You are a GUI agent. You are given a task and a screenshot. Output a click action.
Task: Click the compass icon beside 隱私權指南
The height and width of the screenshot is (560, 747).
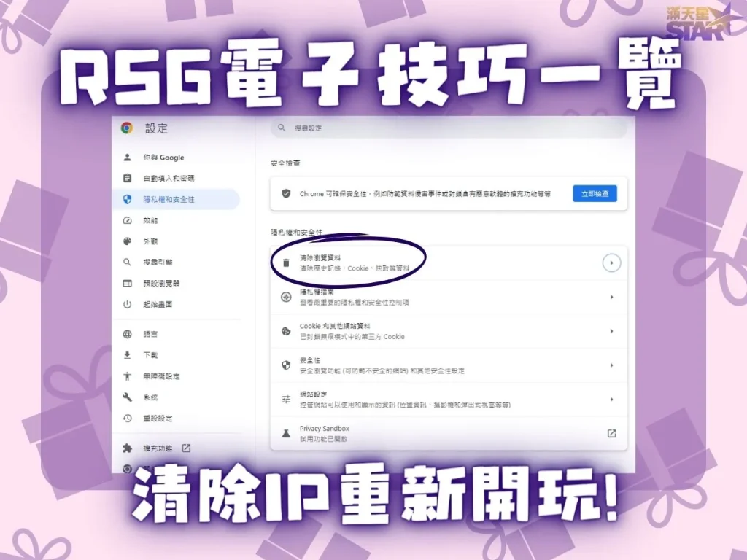point(285,297)
